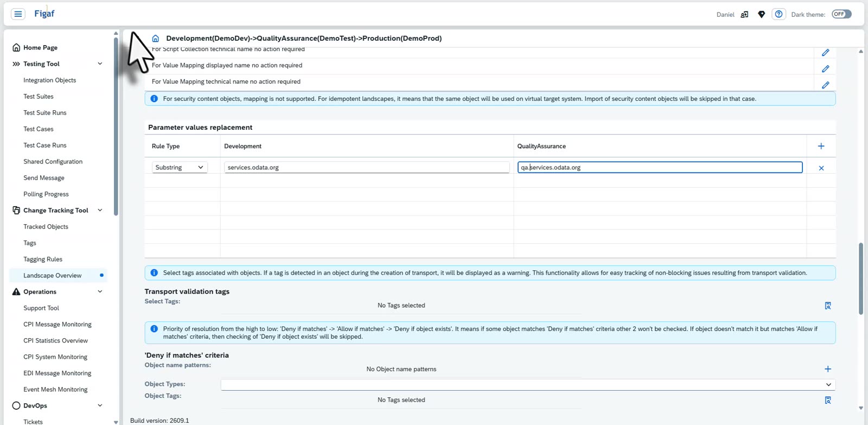Collapse the Operations section
868x425 pixels.
coord(100,292)
